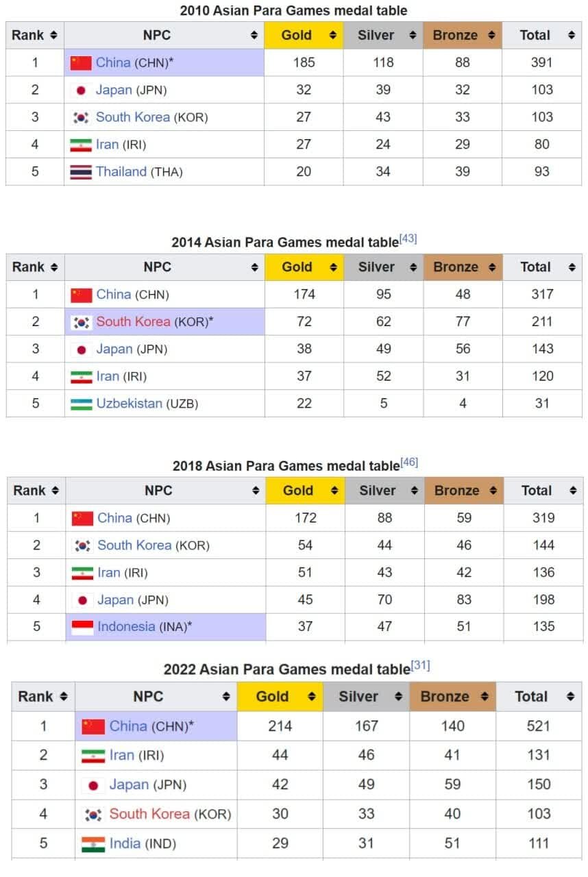Click Indonesia flag icon in 2018 table
This screenshot has width=588, height=877.
(x=83, y=627)
